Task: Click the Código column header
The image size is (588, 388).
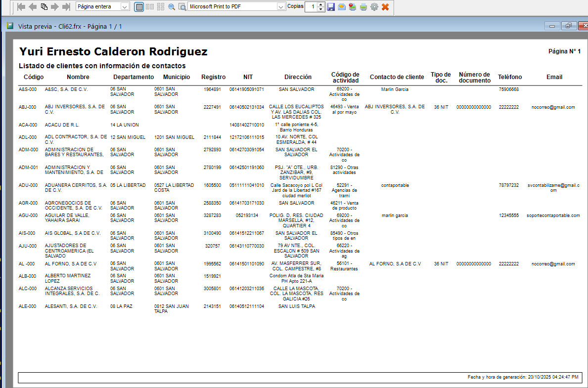Action: click(34, 77)
